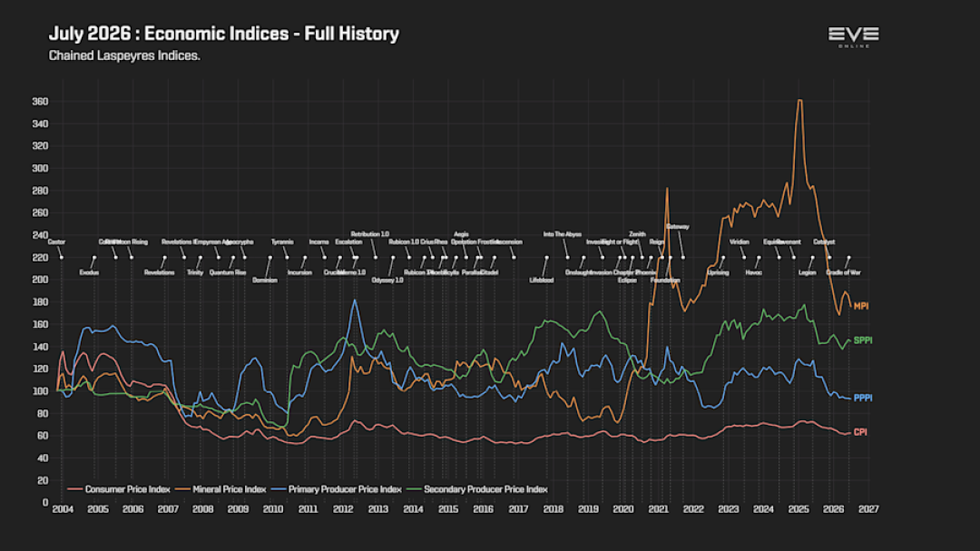Screen dimensions: 980x551
Task: Click the Exodus expansion marker label
Action: click(89, 272)
